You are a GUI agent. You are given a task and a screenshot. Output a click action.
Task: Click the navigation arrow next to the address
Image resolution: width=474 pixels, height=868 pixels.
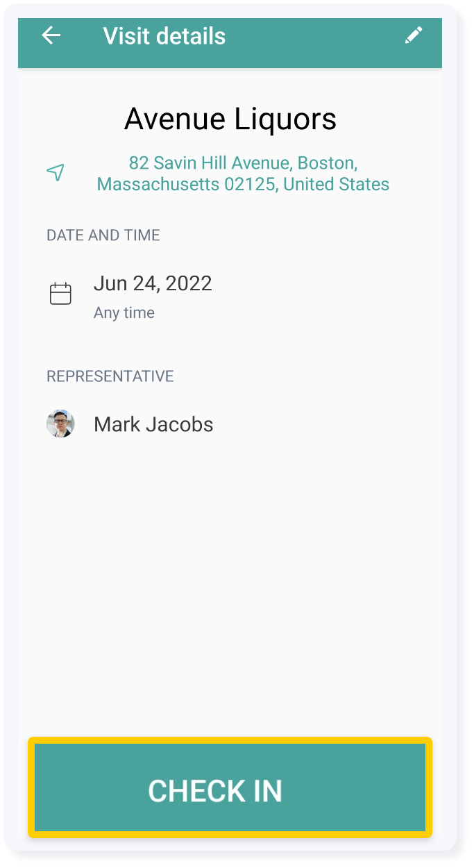(x=56, y=172)
